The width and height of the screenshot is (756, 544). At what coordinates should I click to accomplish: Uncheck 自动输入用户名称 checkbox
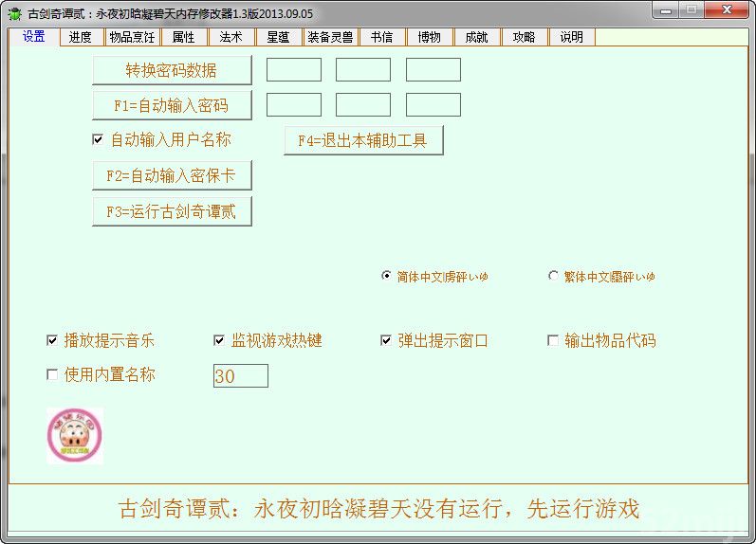(98, 139)
